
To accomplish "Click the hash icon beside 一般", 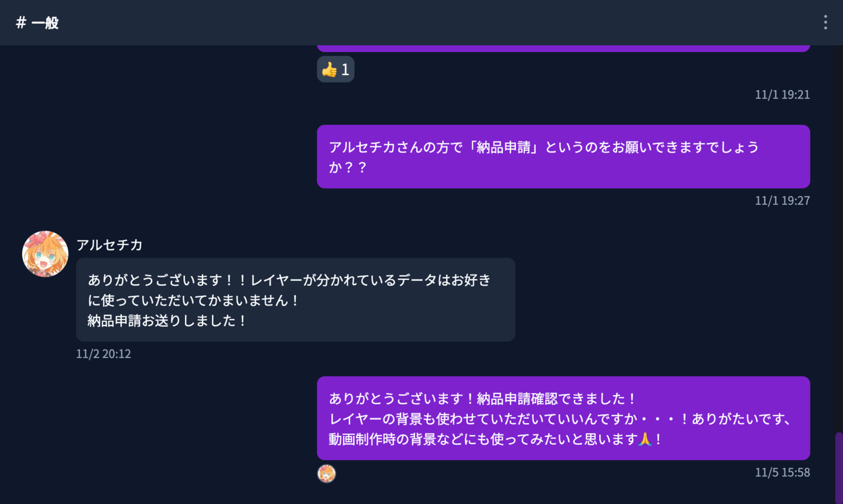I will pos(19,23).
